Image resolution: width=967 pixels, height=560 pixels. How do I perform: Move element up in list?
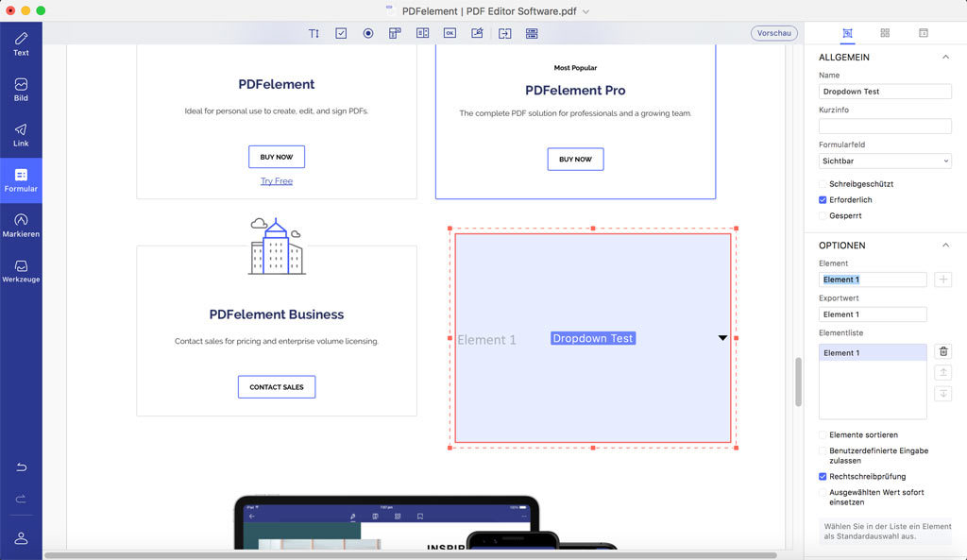click(943, 372)
